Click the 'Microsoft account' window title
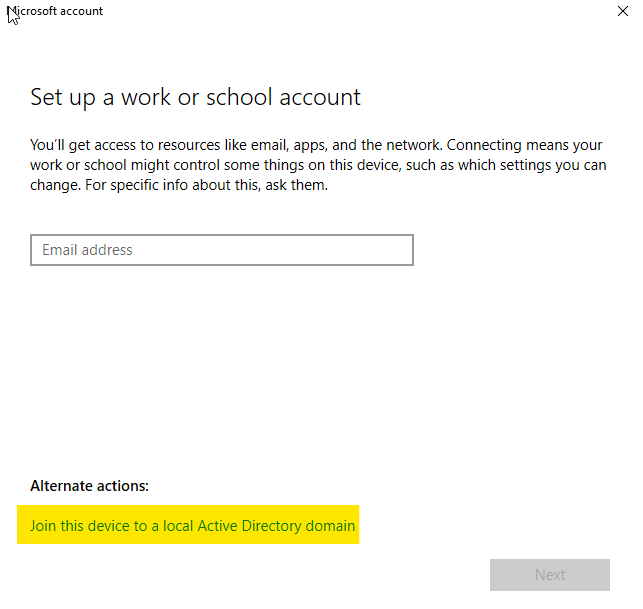Image resolution: width=643 pixels, height=609 pixels. pos(55,11)
